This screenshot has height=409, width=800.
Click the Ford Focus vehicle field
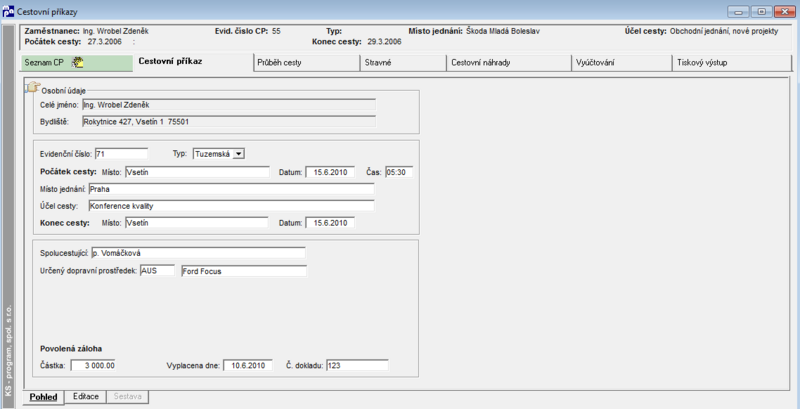point(244,271)
